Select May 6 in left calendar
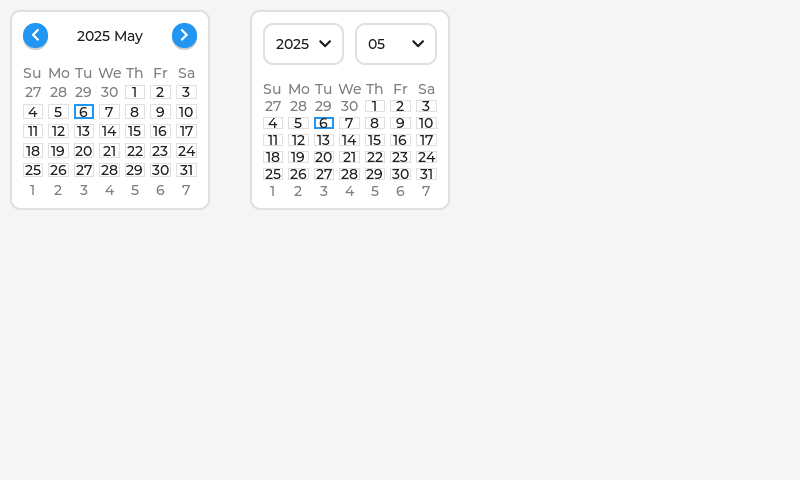 pyautogui.click(x=84, y=112)
